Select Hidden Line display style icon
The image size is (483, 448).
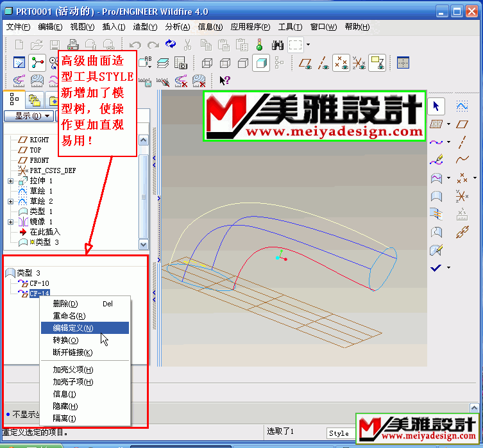(x=225, y=63)
